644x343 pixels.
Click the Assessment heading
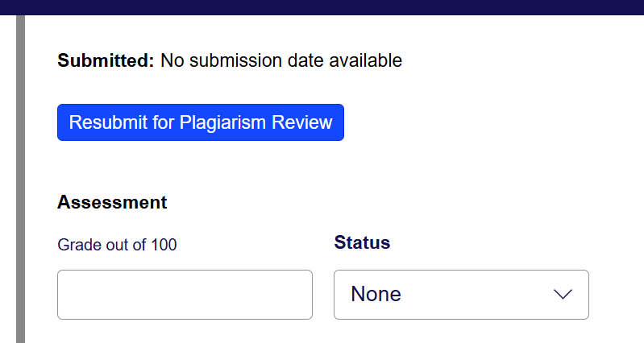[x=112, y=202]
